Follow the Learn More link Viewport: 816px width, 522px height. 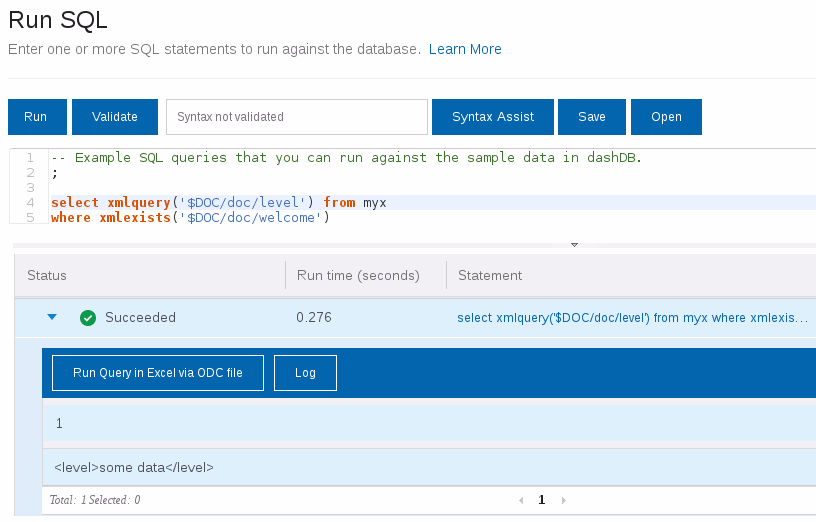465,49
